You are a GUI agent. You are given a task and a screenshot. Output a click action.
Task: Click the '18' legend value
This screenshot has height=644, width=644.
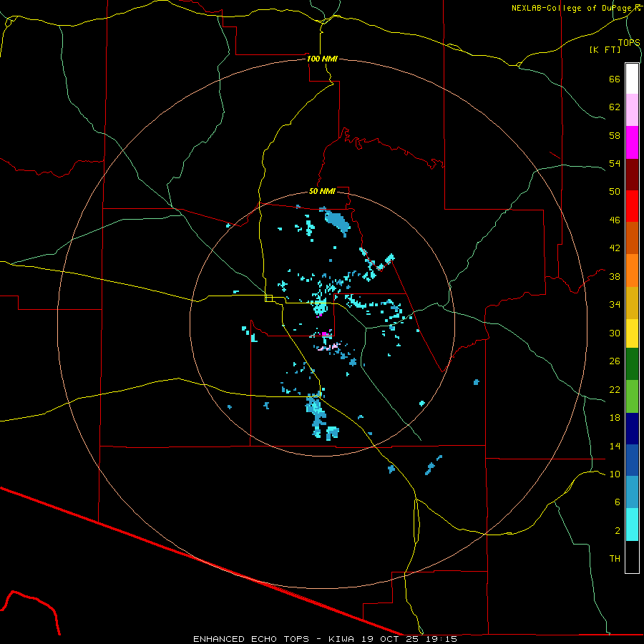tap(615, 418)
